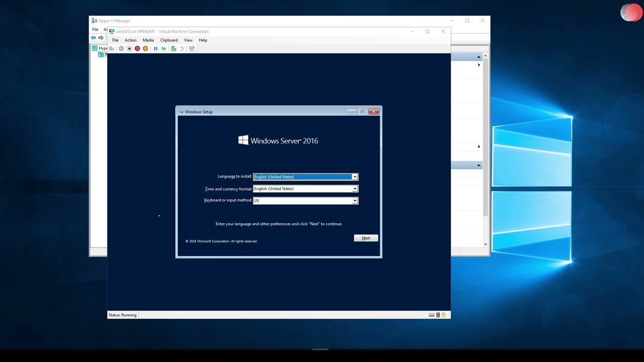Click the Ctrl+Alt+Delete toolbar icon
644x362 pixels.
pyautogui.click(x=112, y=49)
